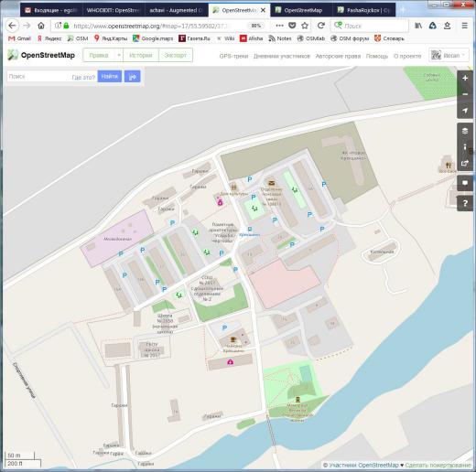Screen dimensions: 476x472
Task: Open the map layers panel
Action: point(465,131)
